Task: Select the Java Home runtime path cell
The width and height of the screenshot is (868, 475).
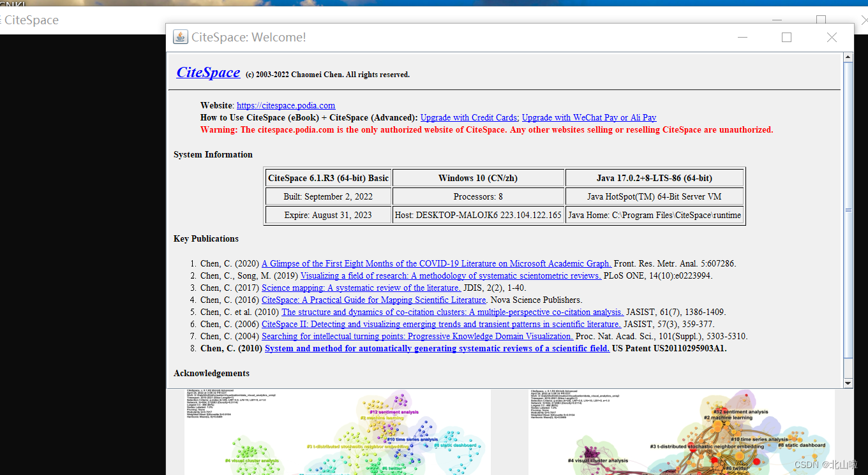Action: (655, 215)
